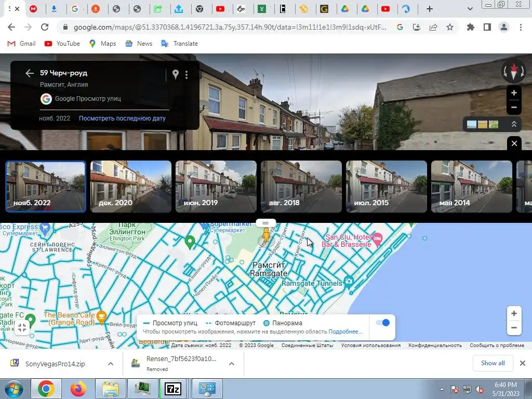Click the Pegman marker on the map

(266, 235)
